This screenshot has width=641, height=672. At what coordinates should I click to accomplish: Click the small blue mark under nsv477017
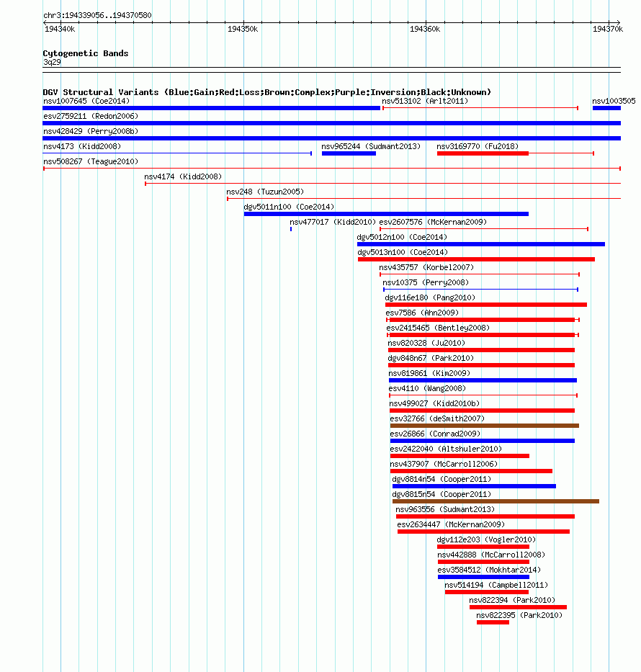pyautogui.click(x=291, y=229)
